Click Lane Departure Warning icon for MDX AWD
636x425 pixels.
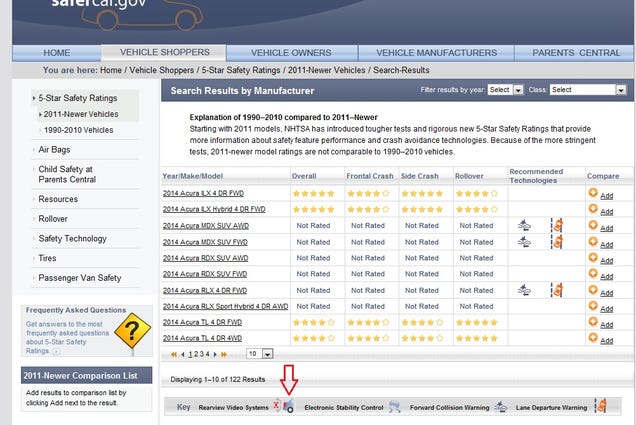click(x=557, y=225)
